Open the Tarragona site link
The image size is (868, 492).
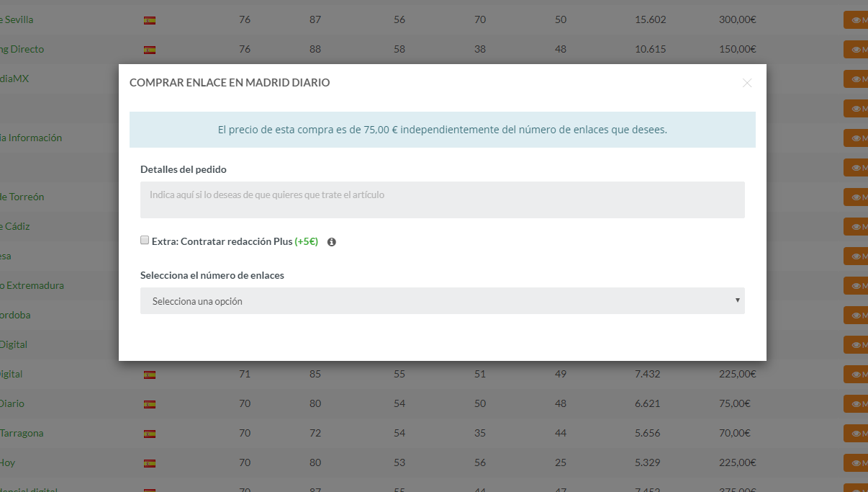click(22, 433)
